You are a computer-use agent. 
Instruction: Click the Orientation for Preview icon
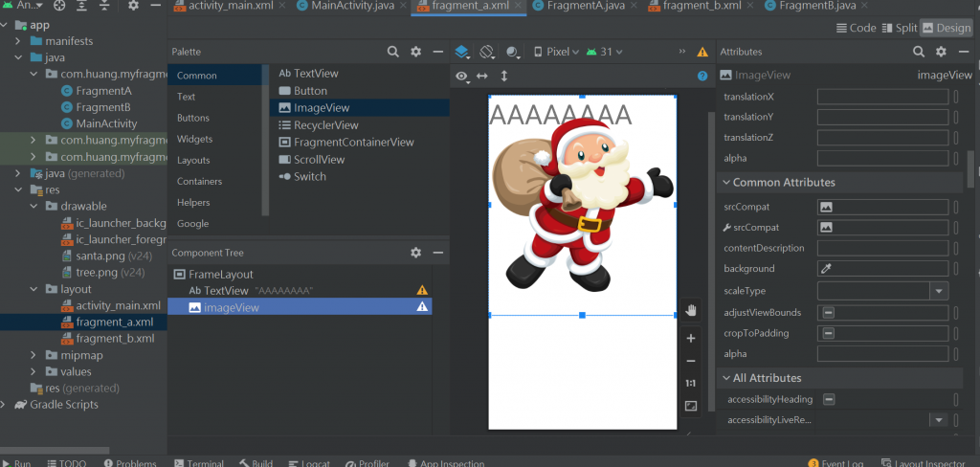tap(487, 52)
